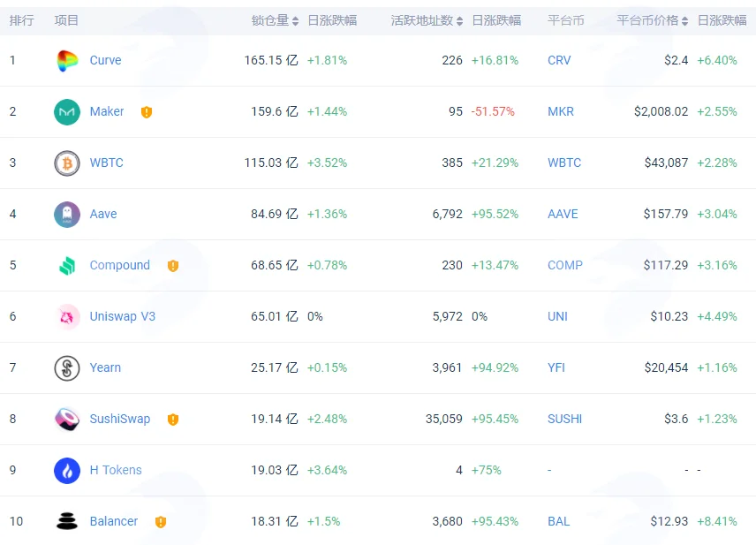Click Compound's 68.65 亿 locked value

(275, 265)
